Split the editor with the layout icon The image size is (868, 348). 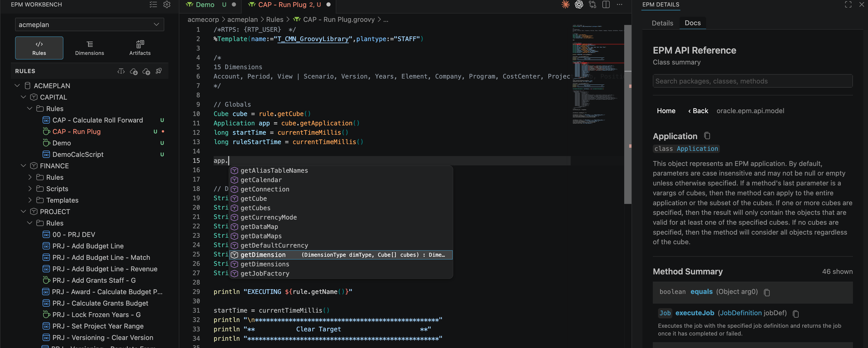coord(606,4)
